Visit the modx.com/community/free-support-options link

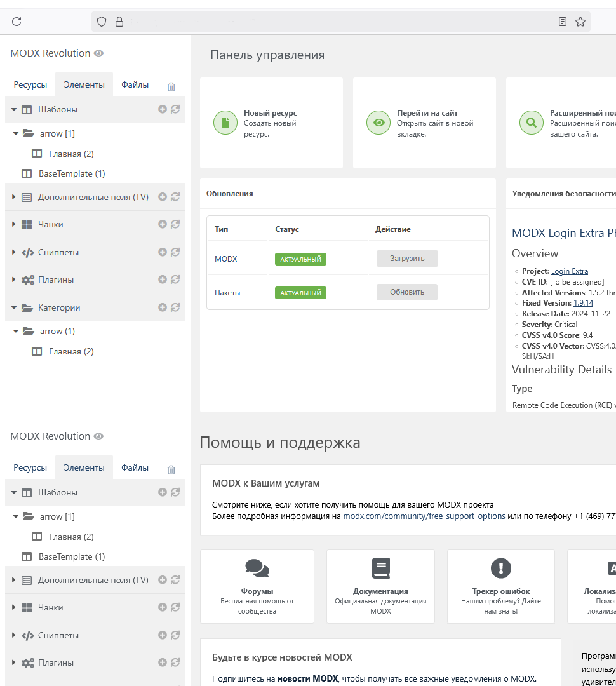tap(424, 516)
